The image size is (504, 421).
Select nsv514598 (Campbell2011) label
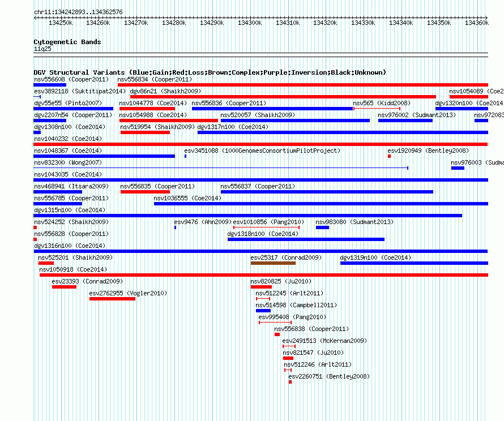point(296,305)
